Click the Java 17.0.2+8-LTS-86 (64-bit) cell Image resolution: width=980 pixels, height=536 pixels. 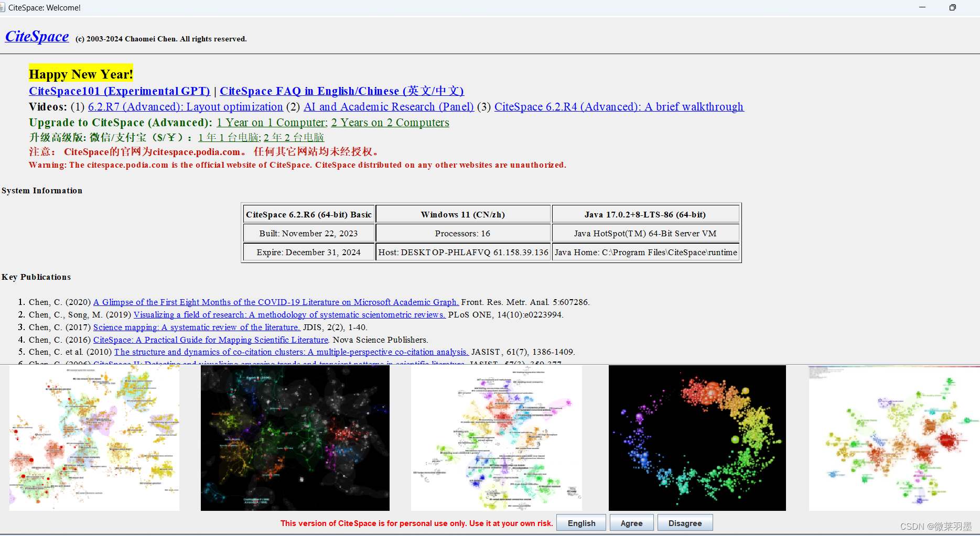[646, 214]
